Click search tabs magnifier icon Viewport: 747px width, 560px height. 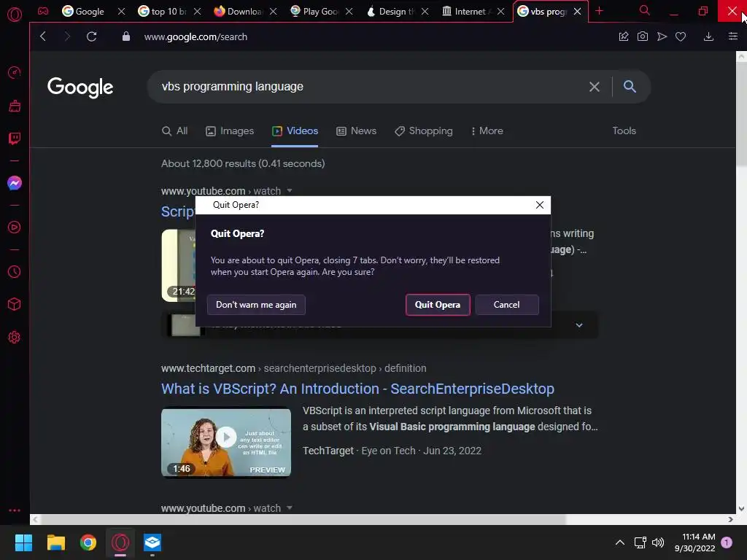(x=645, y=10)
